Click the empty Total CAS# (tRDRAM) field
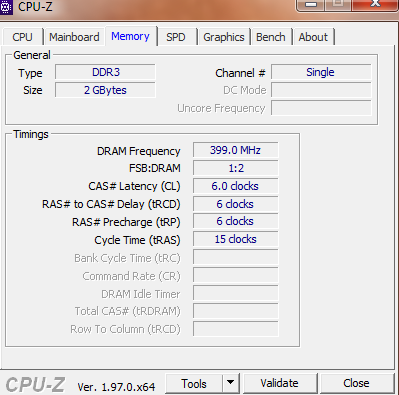The image size is (399, 395). (x=236, y=311)
